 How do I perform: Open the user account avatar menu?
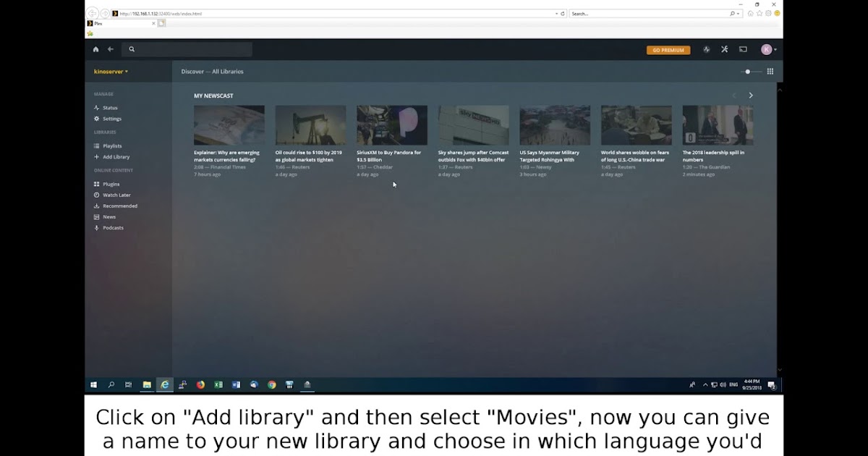point(768,49)
